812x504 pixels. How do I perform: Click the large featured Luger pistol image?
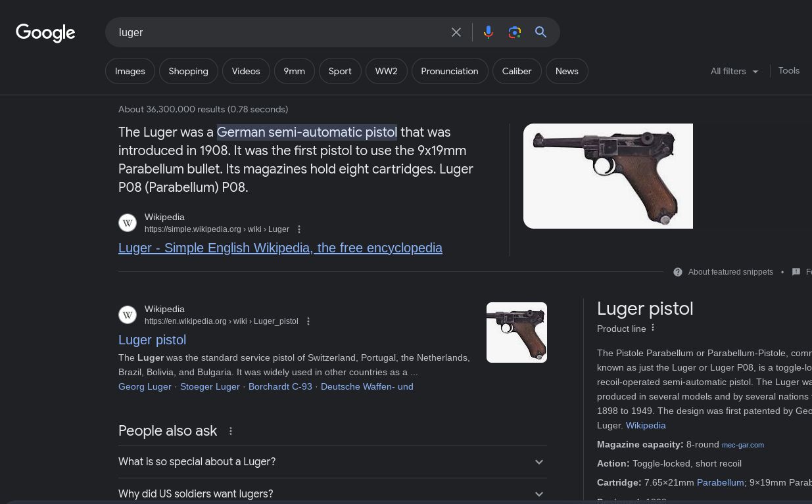coord(608,176)
